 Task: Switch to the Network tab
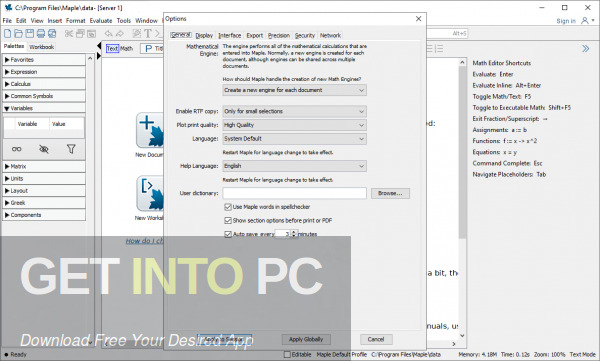(x=330, y=35)
